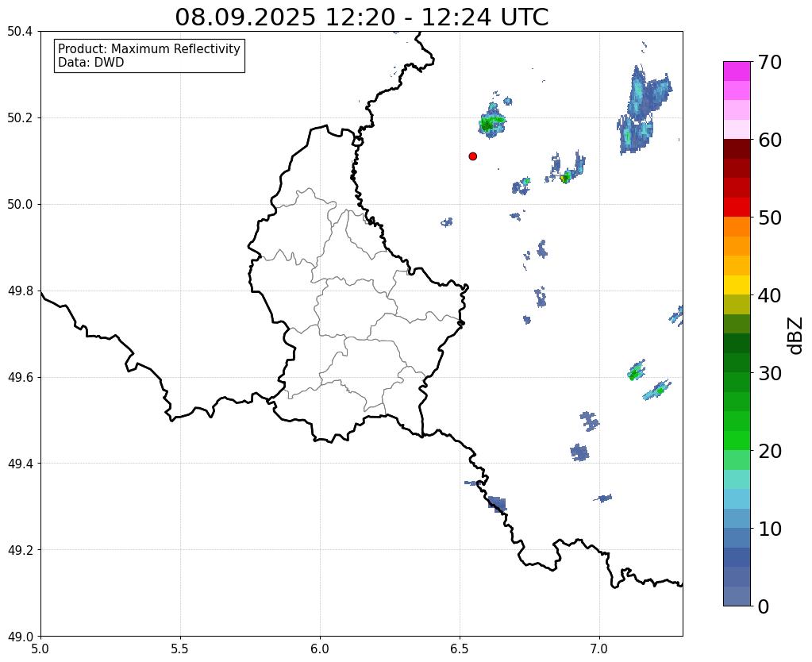Click the 49.4 latitude axis label
Image resolution: width=812 pixels, height=662 pixels.
click(20, 463)
